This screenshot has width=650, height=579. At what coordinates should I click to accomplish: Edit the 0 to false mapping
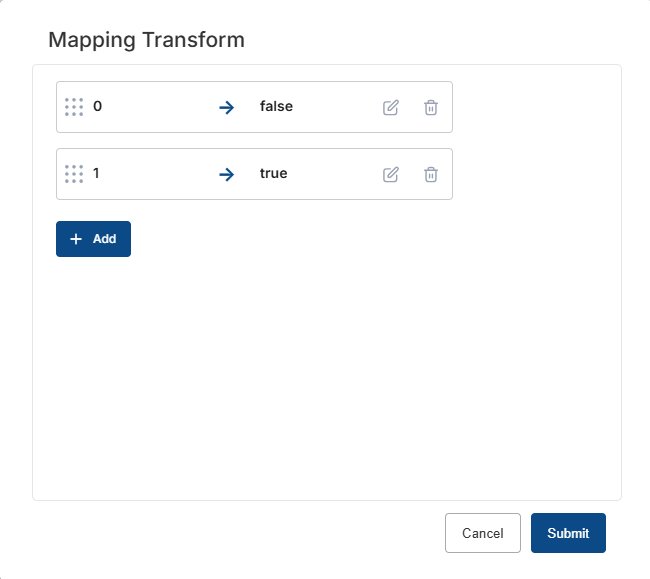391,107
